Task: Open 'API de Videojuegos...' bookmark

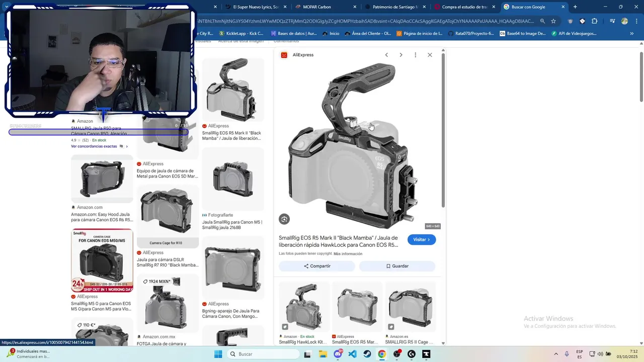Action: [x=574, y=34]
